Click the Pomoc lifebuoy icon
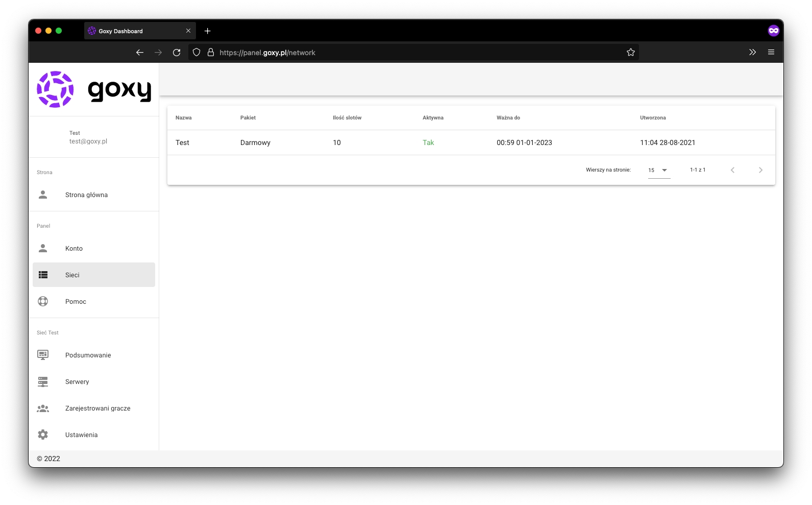 43,301
